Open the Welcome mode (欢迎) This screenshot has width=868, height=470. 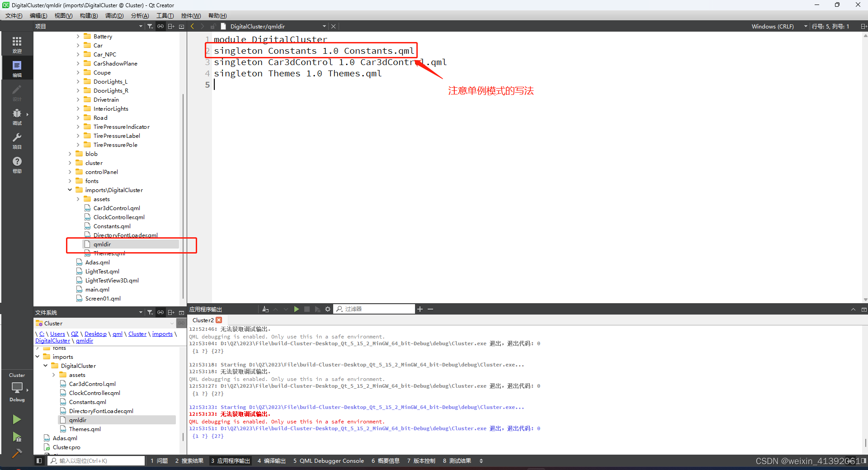click(x=17, y=43)
